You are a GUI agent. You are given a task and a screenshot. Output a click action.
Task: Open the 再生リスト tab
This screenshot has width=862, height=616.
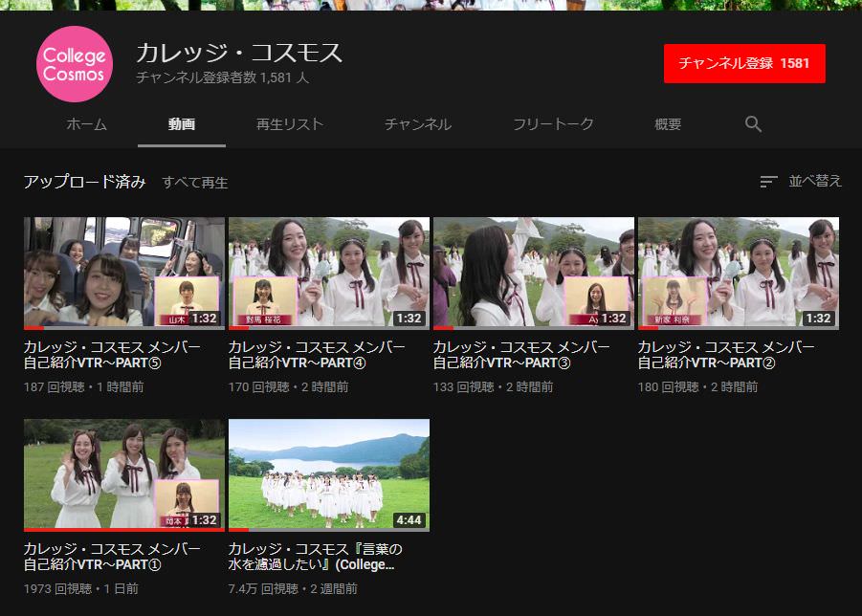click(x=290, y=124)
